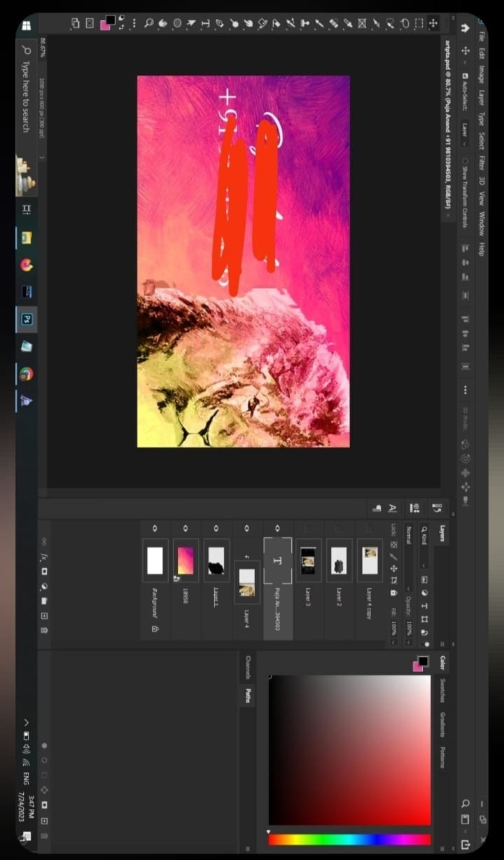Select the Move tool in the toolbar
The height and width of the screenshot is (860, 504).
433,23
